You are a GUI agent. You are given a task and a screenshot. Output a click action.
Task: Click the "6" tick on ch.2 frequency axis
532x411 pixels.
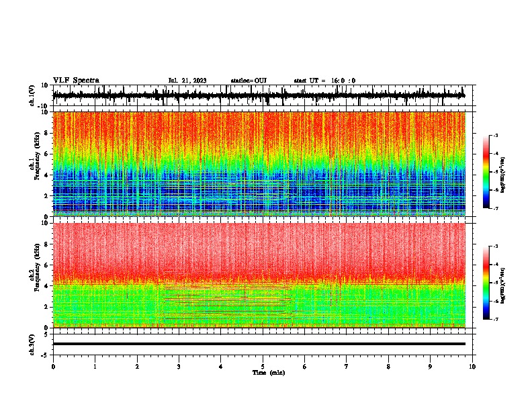pos(46,265)
